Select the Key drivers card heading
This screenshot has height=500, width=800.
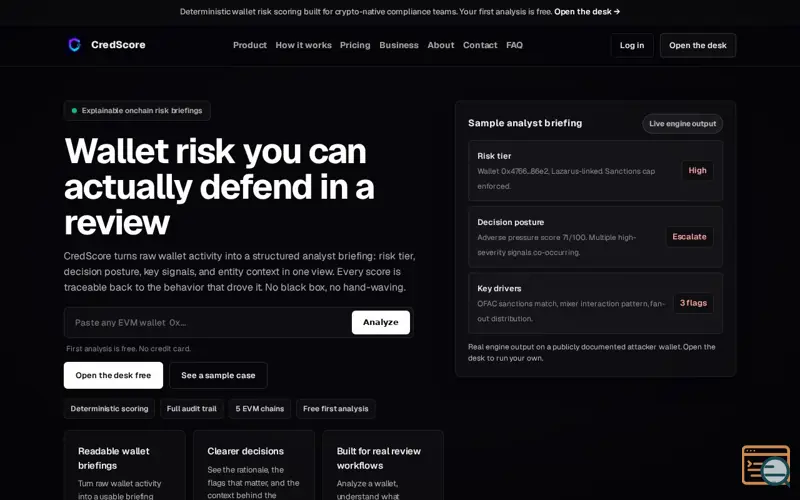(x=499, y=289)
